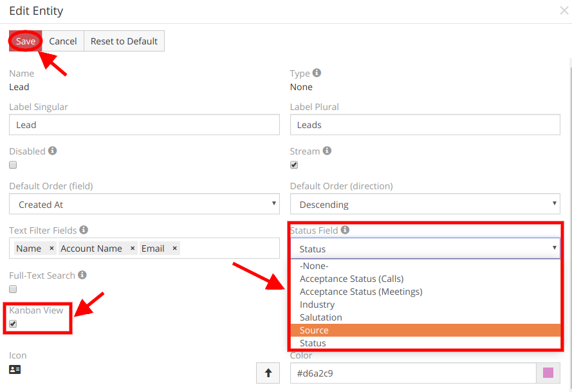Select Source in the Status Field list
This screenshot has width=572, height=392.
click(314, 330)
